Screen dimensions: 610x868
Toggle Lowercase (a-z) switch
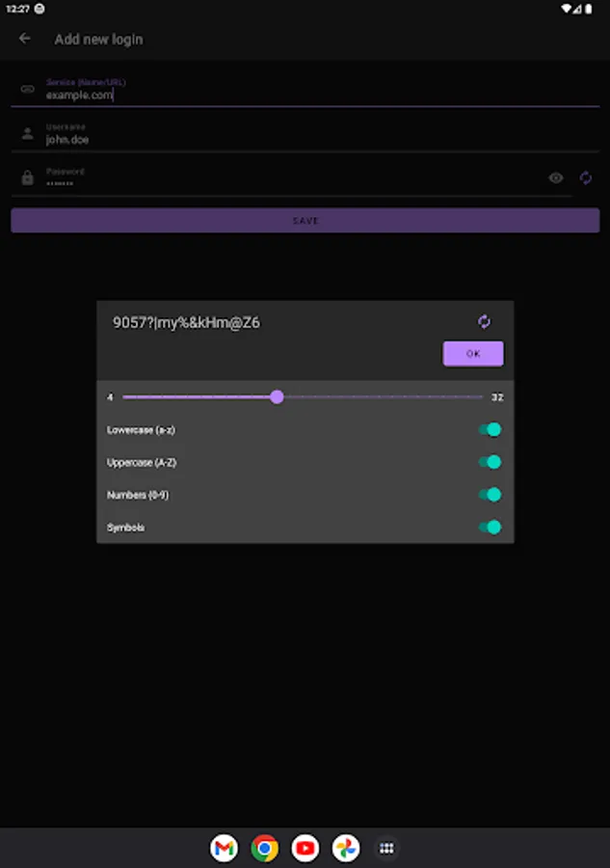tap(490, 429)
